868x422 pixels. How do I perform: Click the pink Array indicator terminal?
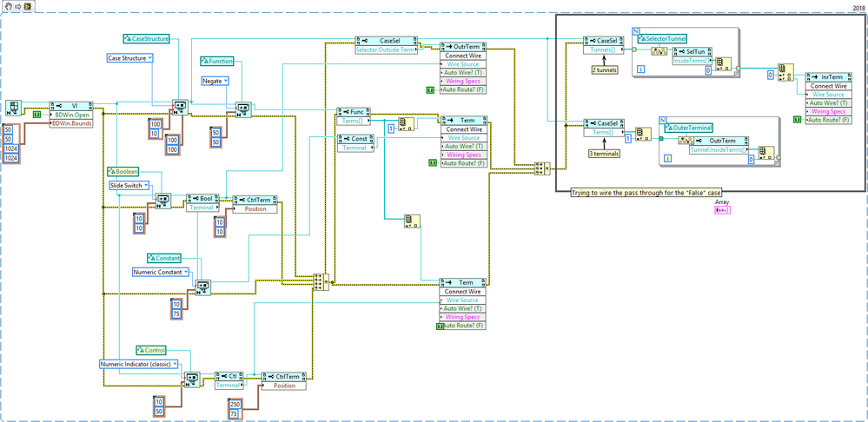(x=722, y=209)
